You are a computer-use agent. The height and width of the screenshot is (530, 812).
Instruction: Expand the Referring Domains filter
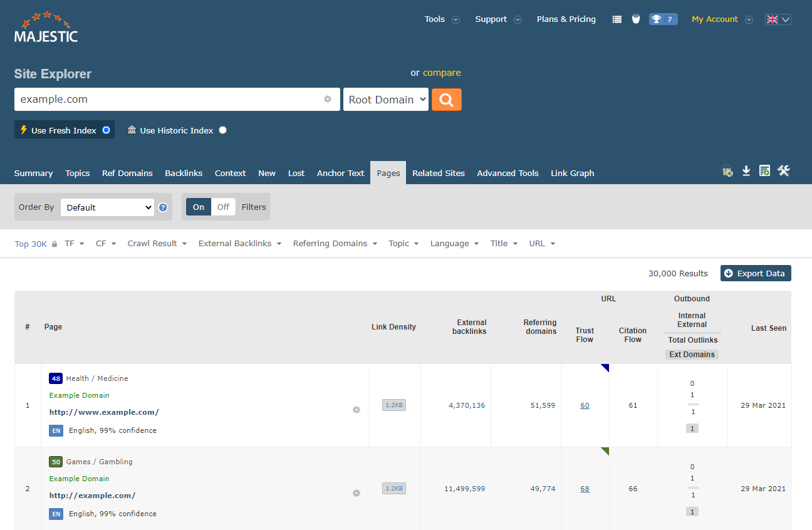(335, 244)
